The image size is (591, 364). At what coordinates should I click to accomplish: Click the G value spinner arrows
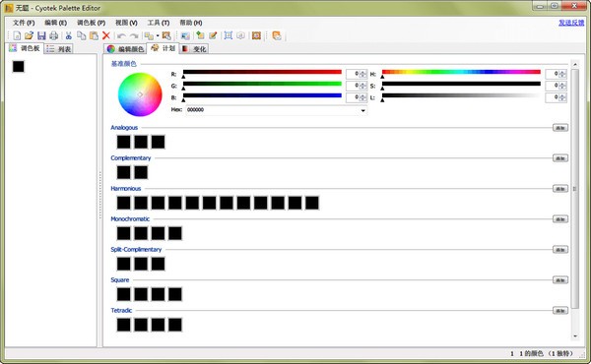362,86
